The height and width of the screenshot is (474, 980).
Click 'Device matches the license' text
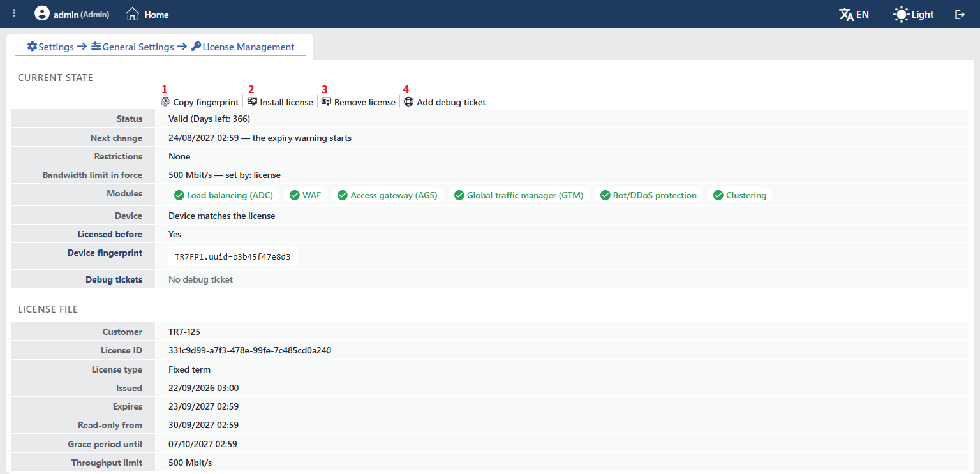pyautogui.click(x=222, y=216)
